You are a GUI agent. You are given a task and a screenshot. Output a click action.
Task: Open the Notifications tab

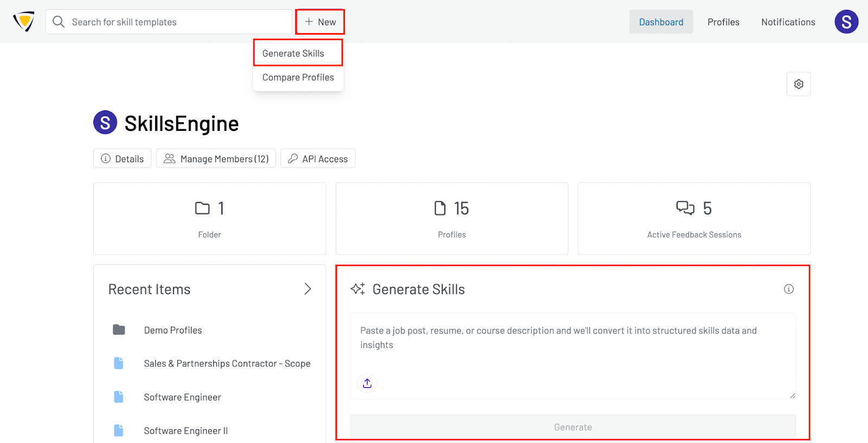(x=788, y=22)
